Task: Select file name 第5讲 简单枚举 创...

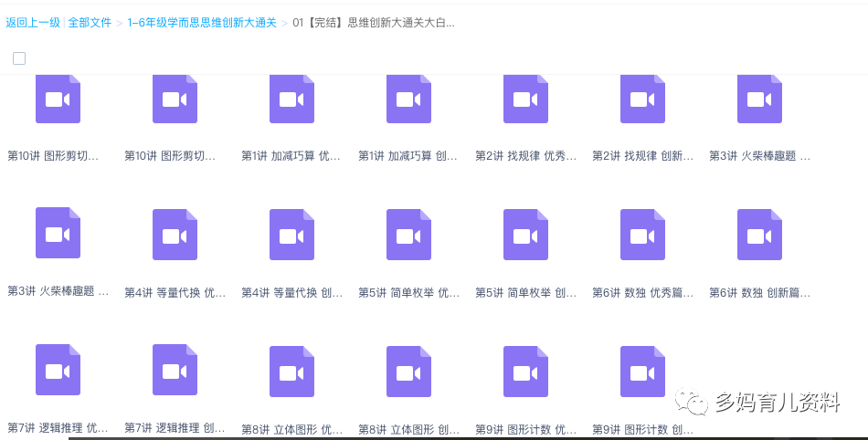Action: click(525, 293)
